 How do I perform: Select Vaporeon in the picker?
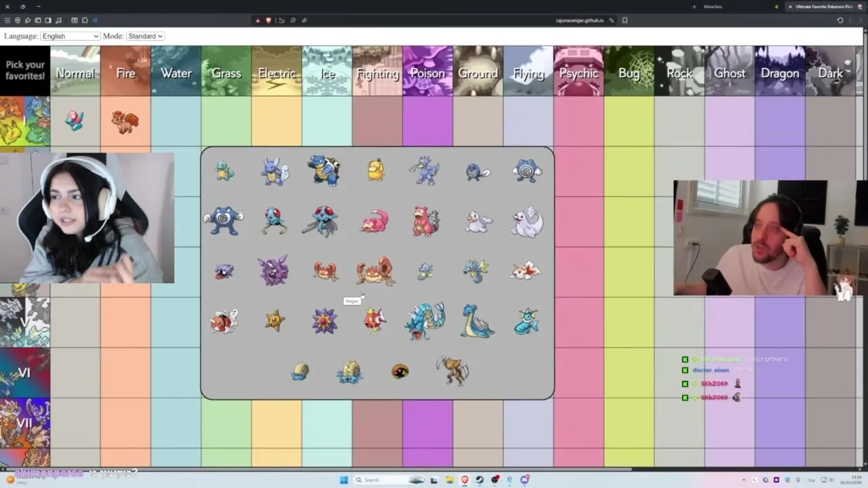click(527, 321)
